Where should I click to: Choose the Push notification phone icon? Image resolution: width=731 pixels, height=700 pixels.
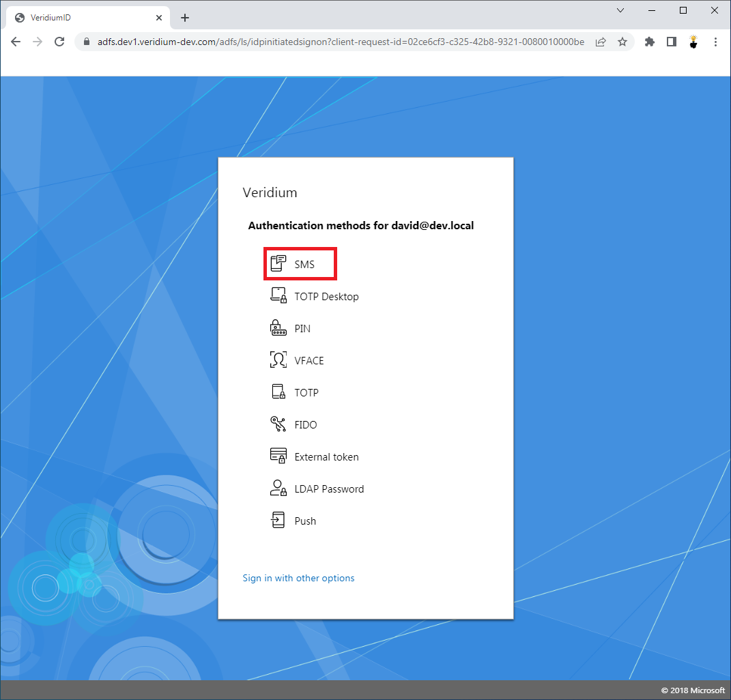(278, 521)
